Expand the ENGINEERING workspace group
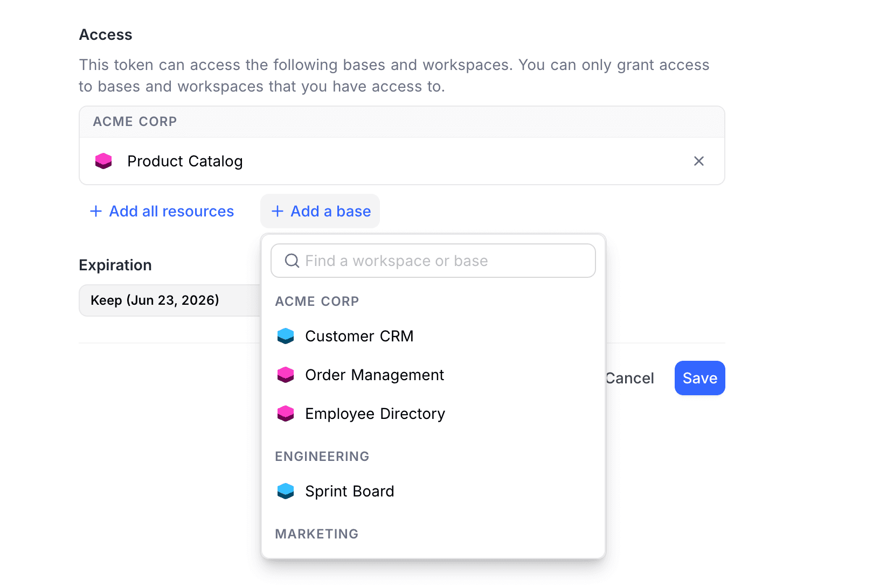This screenshot has height=588, width=873. point(322,456)
